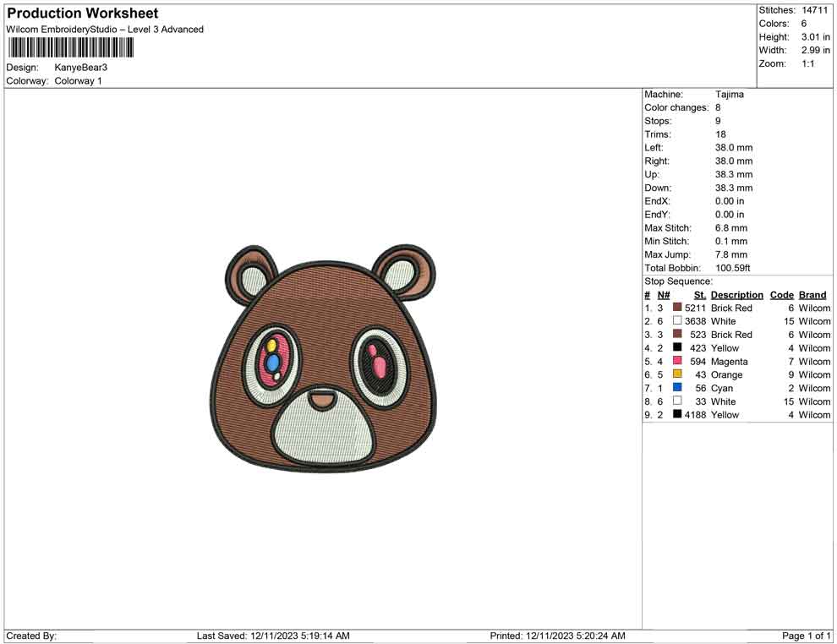The width and height of the screenshot is (837, 644).
Task: Click the Max Stitch value '6.8 mm'
Action: 731,228
